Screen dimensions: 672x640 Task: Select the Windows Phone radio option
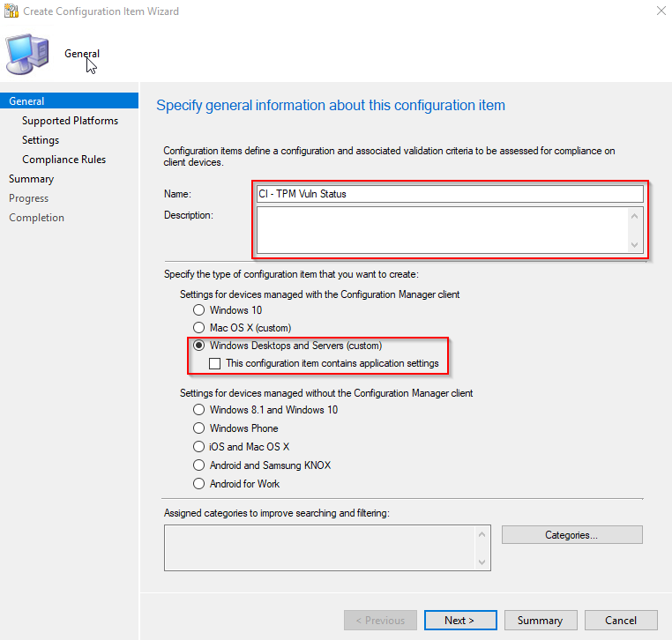[198, 428]
